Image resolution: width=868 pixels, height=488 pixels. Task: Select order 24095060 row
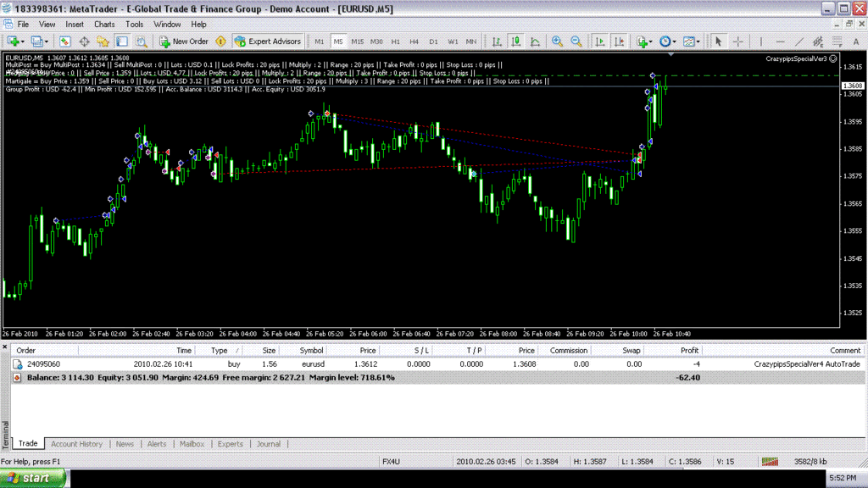point(438,364)
